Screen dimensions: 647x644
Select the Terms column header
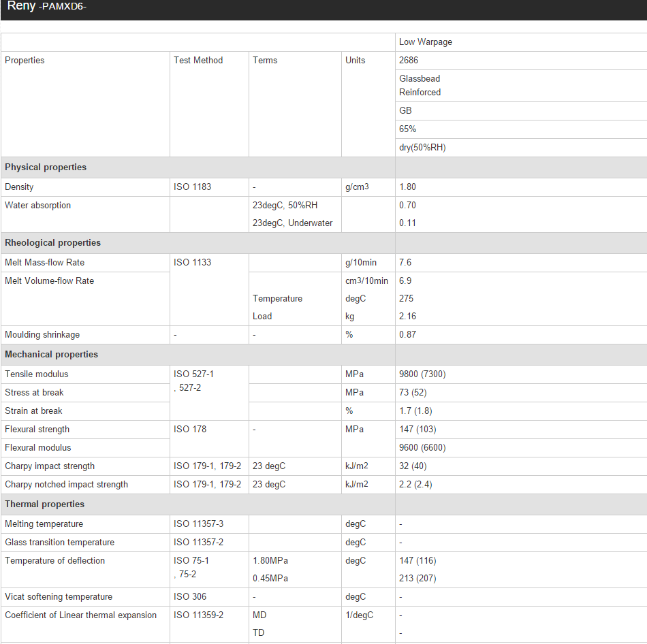[265, 61]
